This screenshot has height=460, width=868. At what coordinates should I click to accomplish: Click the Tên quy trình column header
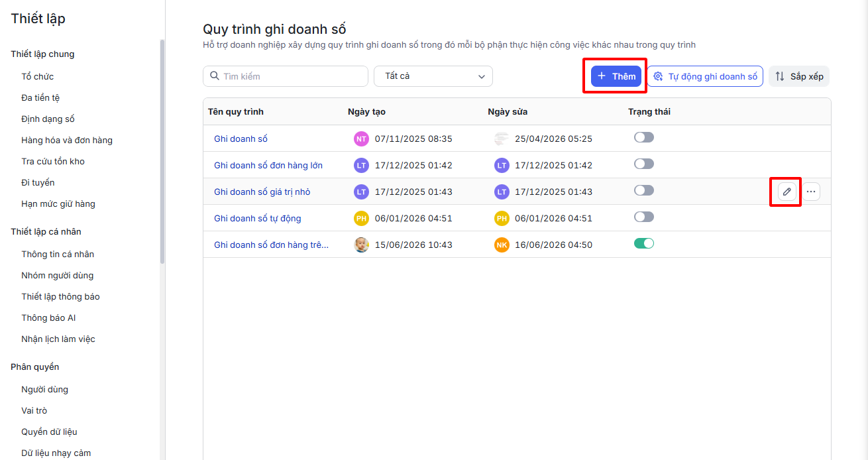click(x=236, y=111)
